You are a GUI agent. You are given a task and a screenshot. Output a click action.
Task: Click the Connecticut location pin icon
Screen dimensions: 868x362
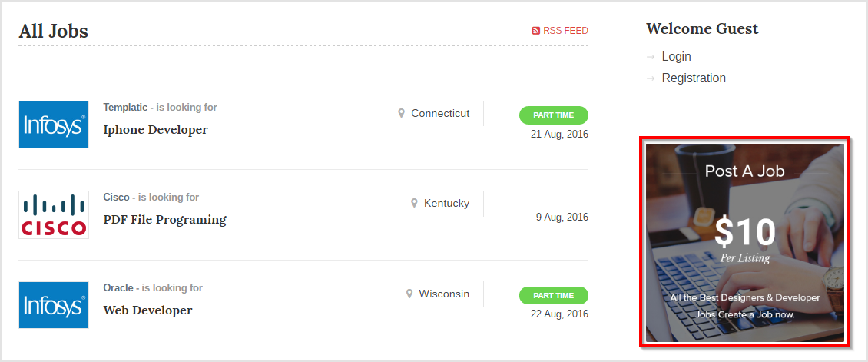point(401,113)
